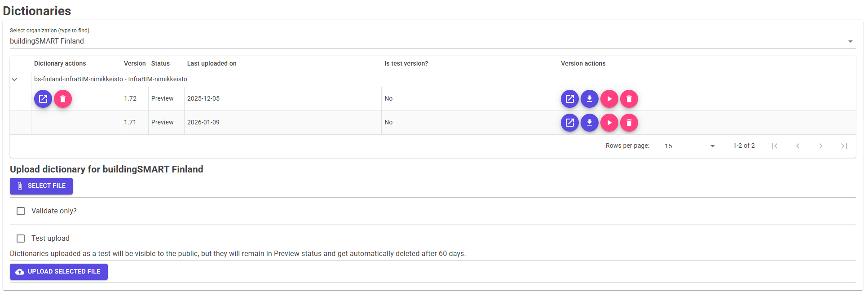Open dictionary edit icon in Dictionary actions
Screen dimensions: 868x296
pos(43,99)
